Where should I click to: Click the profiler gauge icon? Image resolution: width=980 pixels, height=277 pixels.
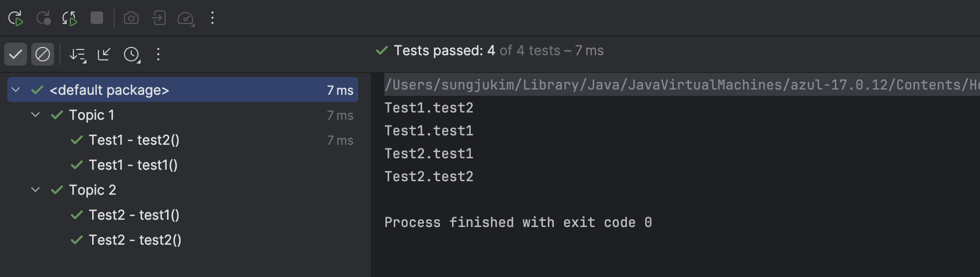click(x=186, y=19)
